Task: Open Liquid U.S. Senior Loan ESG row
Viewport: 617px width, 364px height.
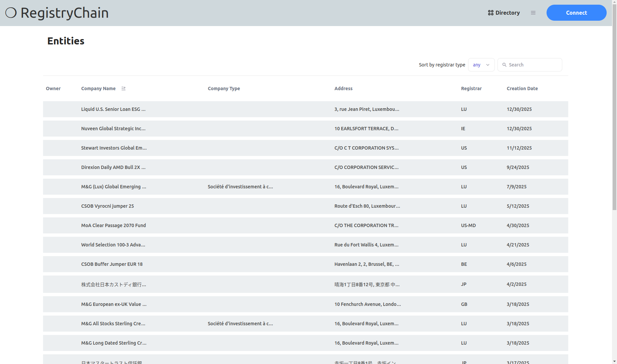Action: (305, 109)
